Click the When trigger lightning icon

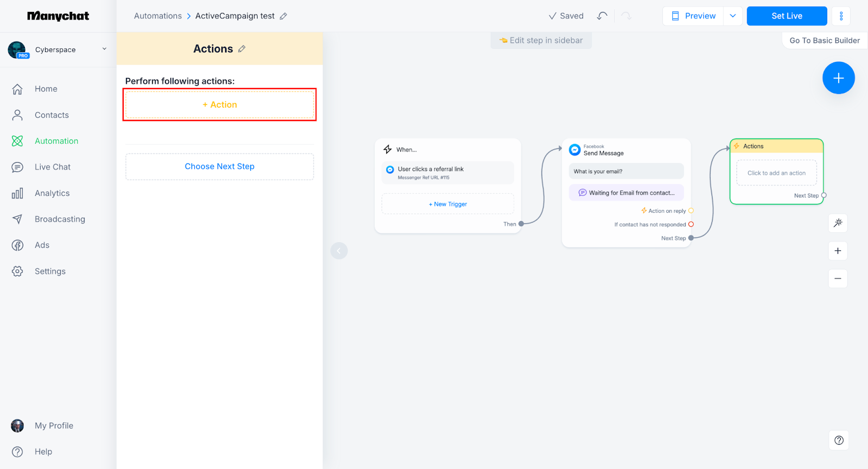tap(388, 149)
